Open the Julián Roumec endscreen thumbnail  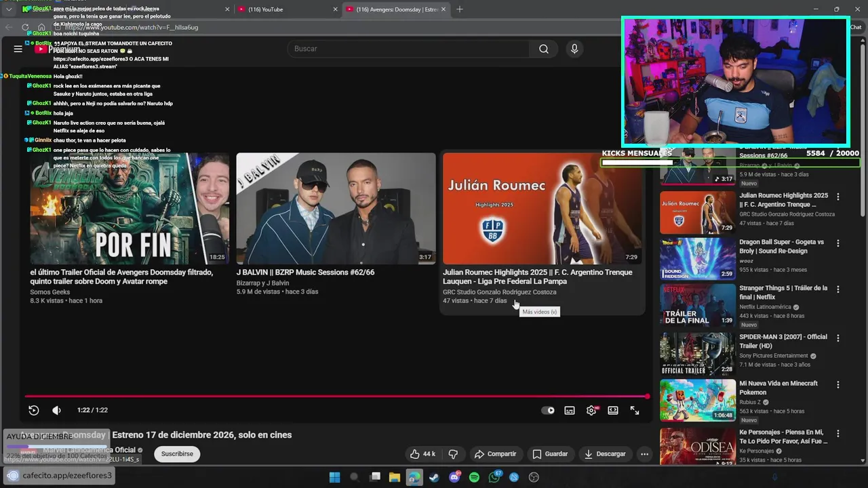tap(542, 209)
